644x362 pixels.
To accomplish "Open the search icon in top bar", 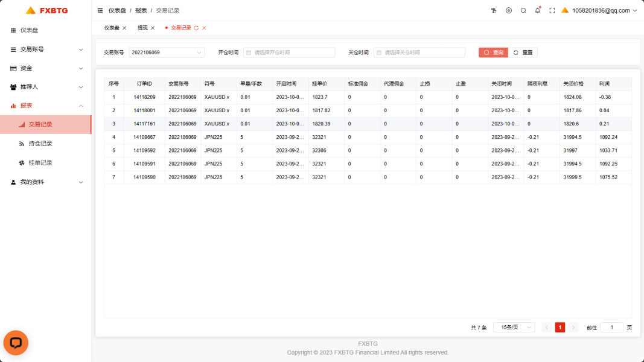I will 523,10.
